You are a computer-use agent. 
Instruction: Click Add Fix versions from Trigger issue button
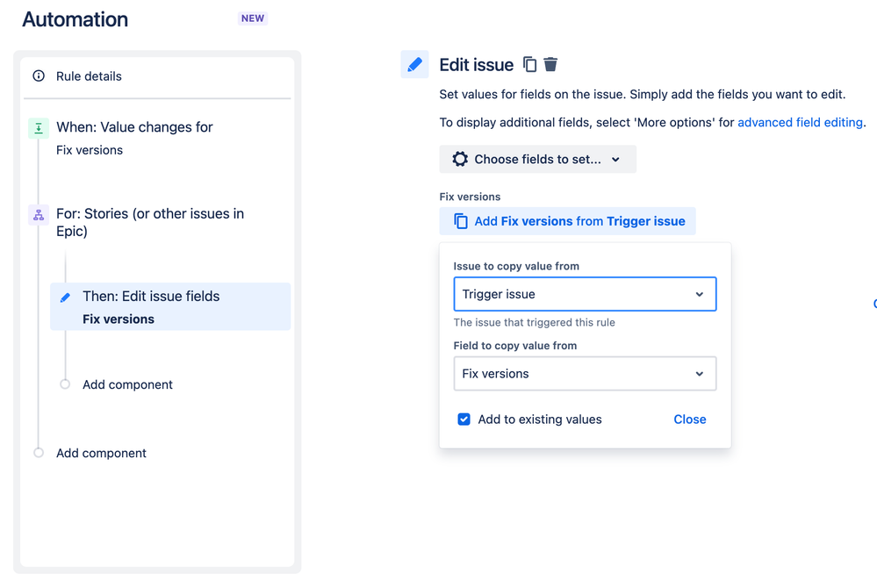click(568, 221)
